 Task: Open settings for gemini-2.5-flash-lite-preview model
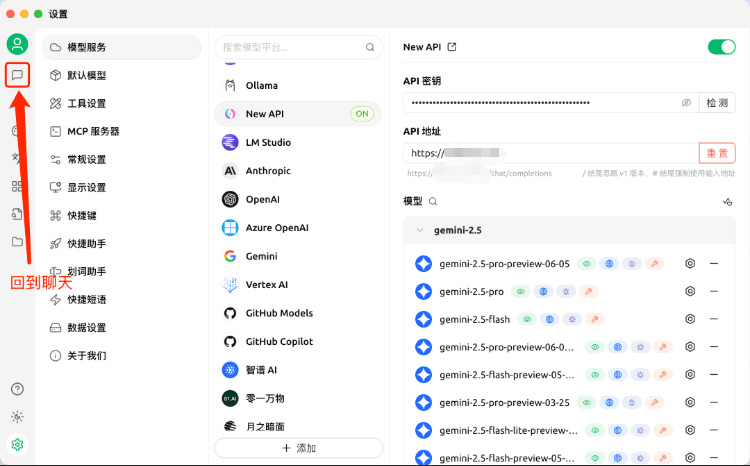pyautogui.click(x=690, y=430)
